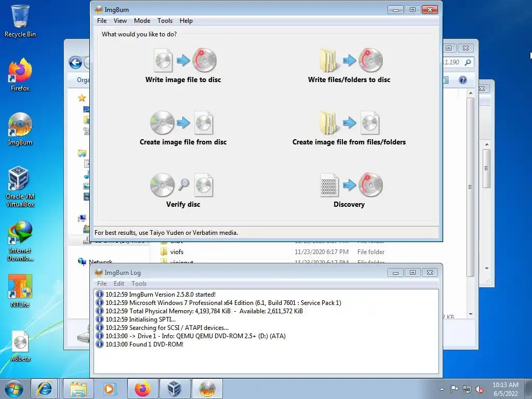Select Oracle VM VirtualBox desktop shortcut
The width and height of the screenshot is (532, 399).
20,187
